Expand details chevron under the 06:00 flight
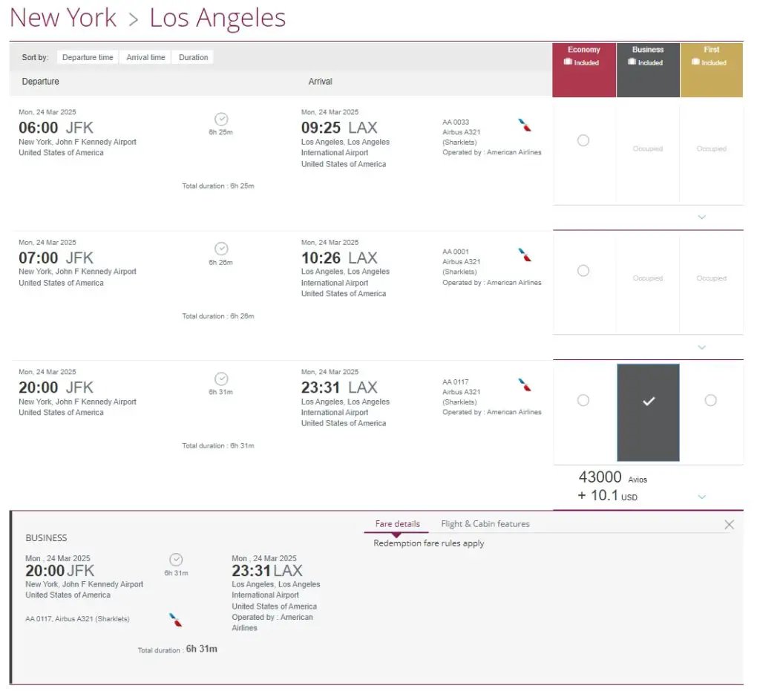 click(x=702, y=217)
